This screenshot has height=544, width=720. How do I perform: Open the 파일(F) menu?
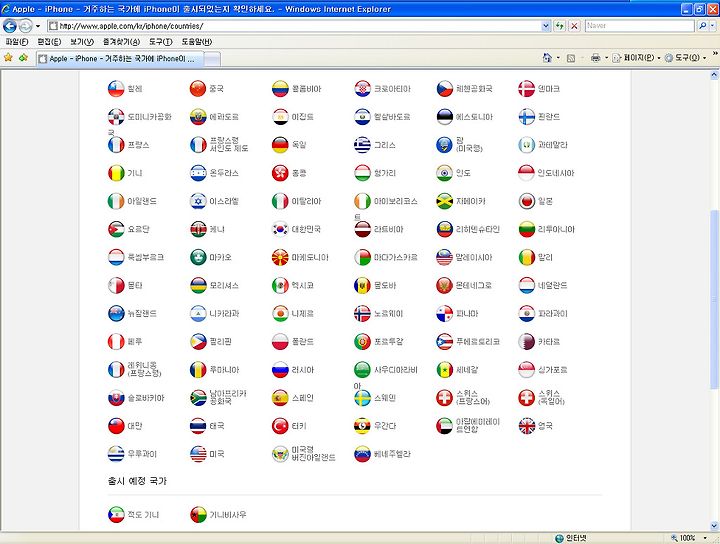click(17, 42)
